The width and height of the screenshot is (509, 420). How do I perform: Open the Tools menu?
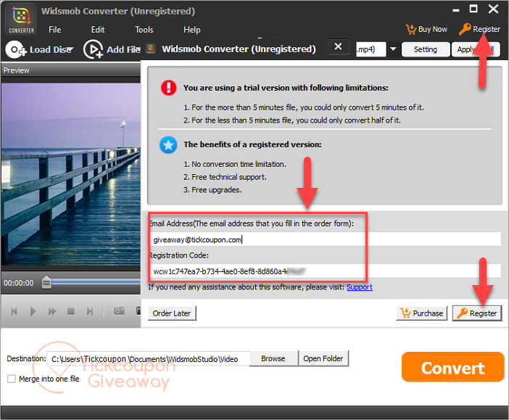coord(144,30)
